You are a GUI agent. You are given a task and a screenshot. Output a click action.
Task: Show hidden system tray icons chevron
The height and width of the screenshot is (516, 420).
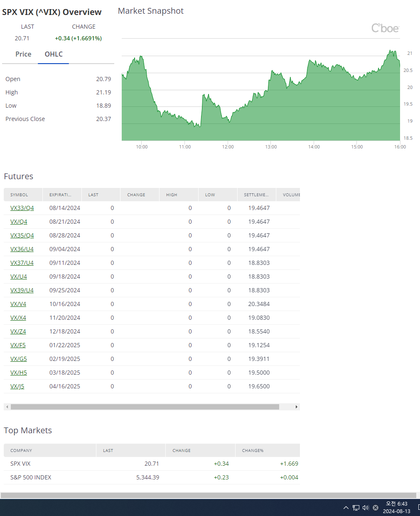tap(346, 508)
